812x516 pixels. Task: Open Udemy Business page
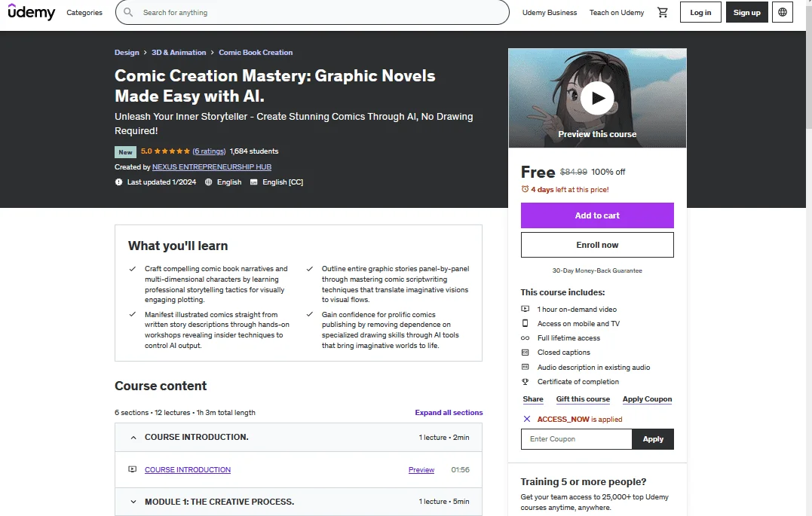point(550,12)
